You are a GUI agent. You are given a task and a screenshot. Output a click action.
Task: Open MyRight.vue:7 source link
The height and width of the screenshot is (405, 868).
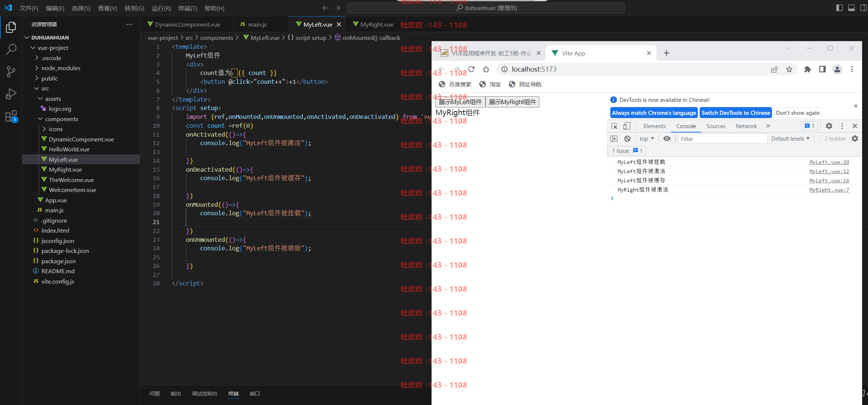829,190
